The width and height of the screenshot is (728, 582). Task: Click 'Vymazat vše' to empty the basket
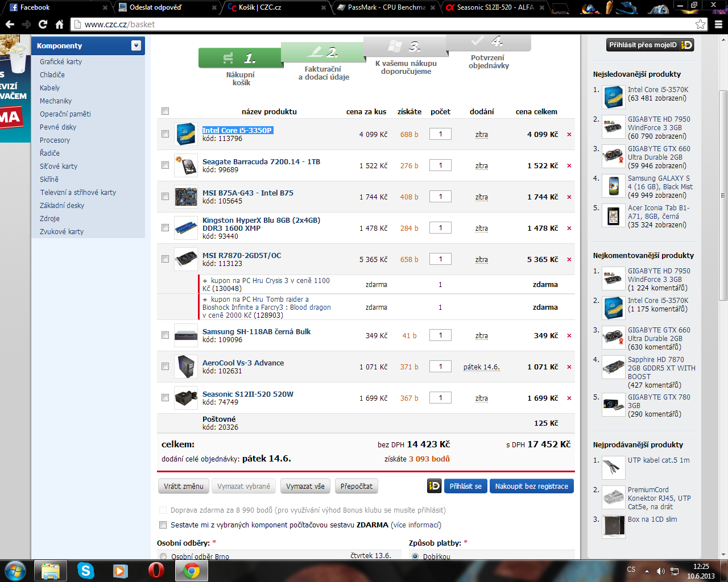click(305, 486)
